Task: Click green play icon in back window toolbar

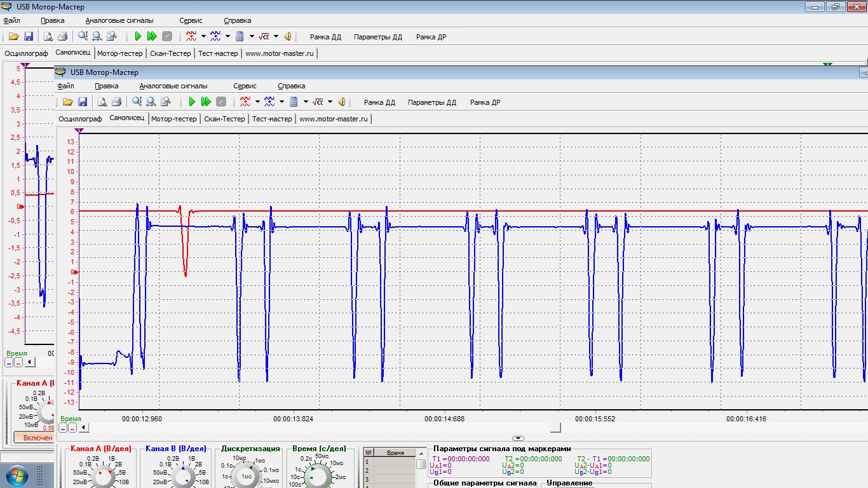Action: [x=138, y=36]
